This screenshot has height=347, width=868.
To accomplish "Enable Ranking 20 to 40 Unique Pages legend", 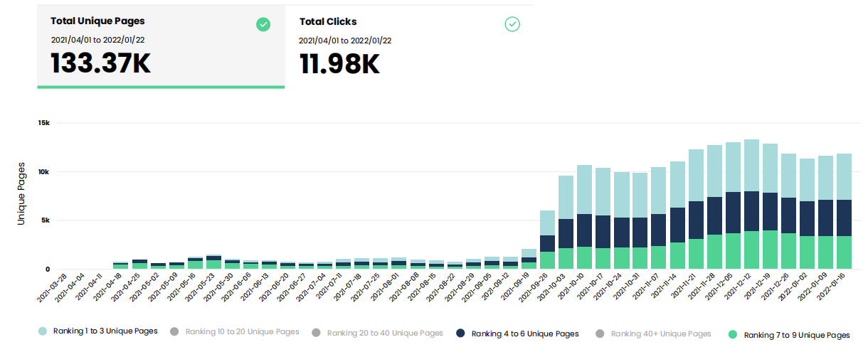I will point(377,332).
